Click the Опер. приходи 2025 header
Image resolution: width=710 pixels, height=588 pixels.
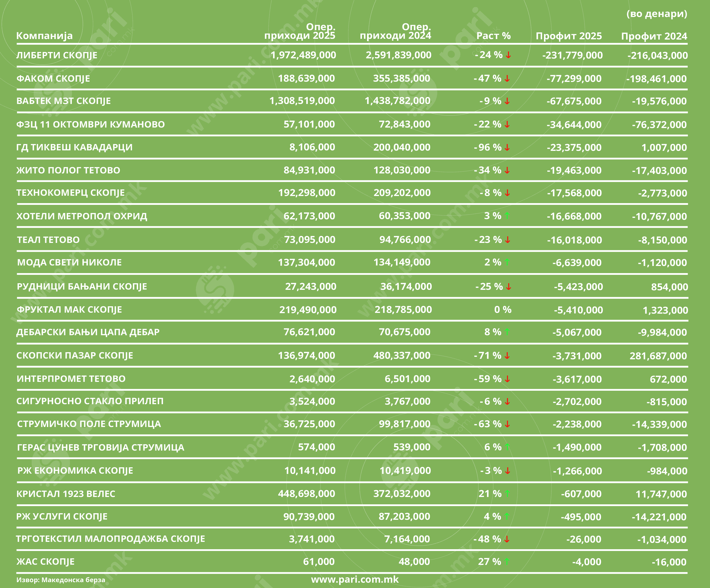(300, 31)
